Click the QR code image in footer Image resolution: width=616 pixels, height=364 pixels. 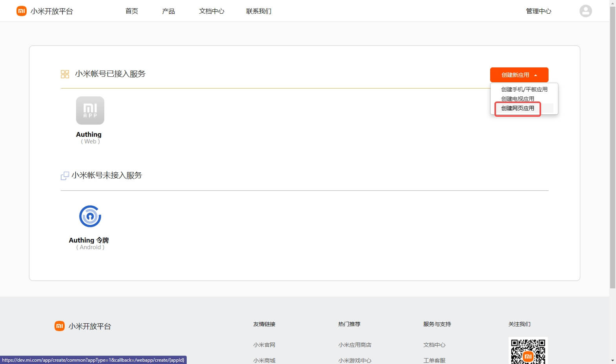(x=528, y=351)
